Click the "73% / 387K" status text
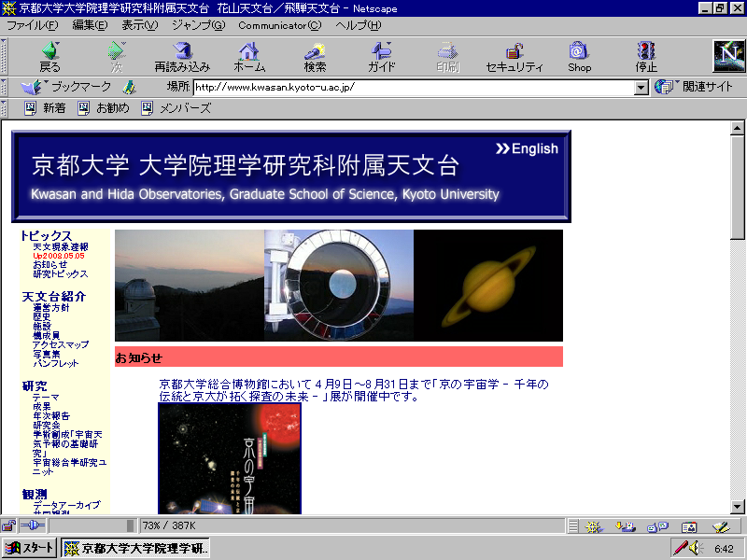747x560 pixels. click(x=169, y=525)
